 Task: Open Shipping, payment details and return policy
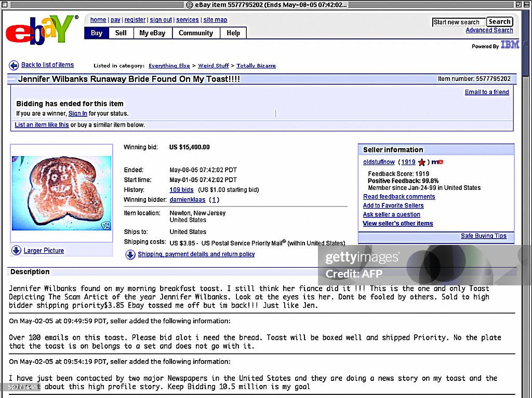click(196, 254)
